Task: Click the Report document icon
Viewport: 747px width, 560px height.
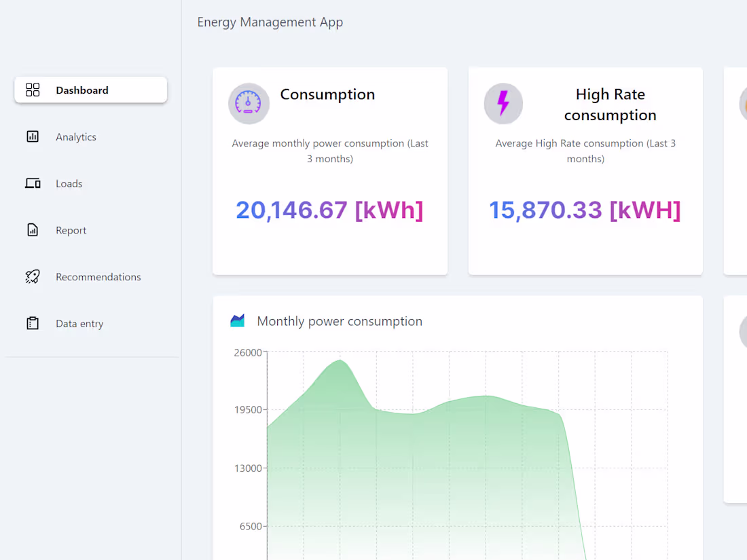Action: [x=33, y=230]
